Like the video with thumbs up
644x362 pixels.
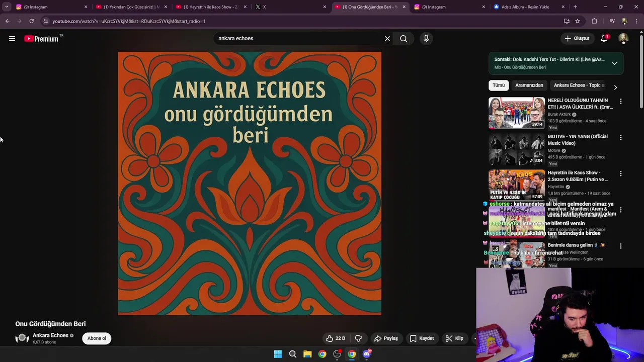pyautogui.click(x=335, y=338)
